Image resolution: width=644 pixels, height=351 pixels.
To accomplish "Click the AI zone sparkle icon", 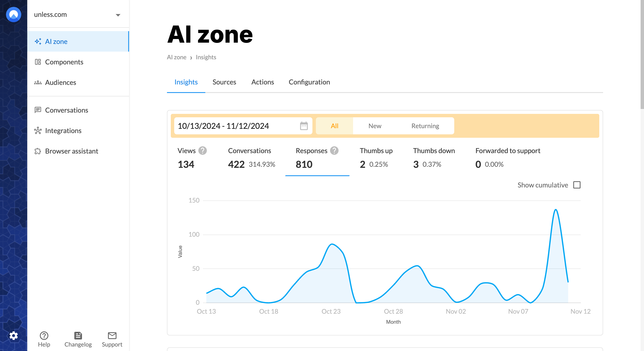I will (x=38, y=41).
